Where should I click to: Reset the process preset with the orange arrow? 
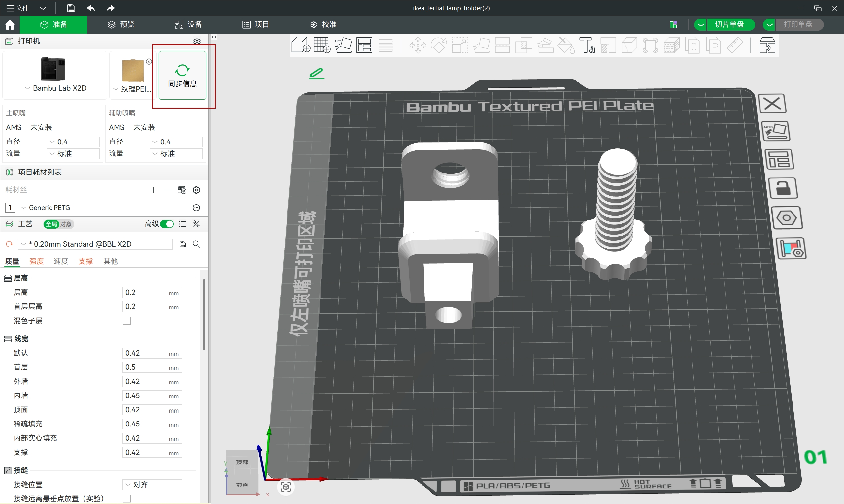9,244
